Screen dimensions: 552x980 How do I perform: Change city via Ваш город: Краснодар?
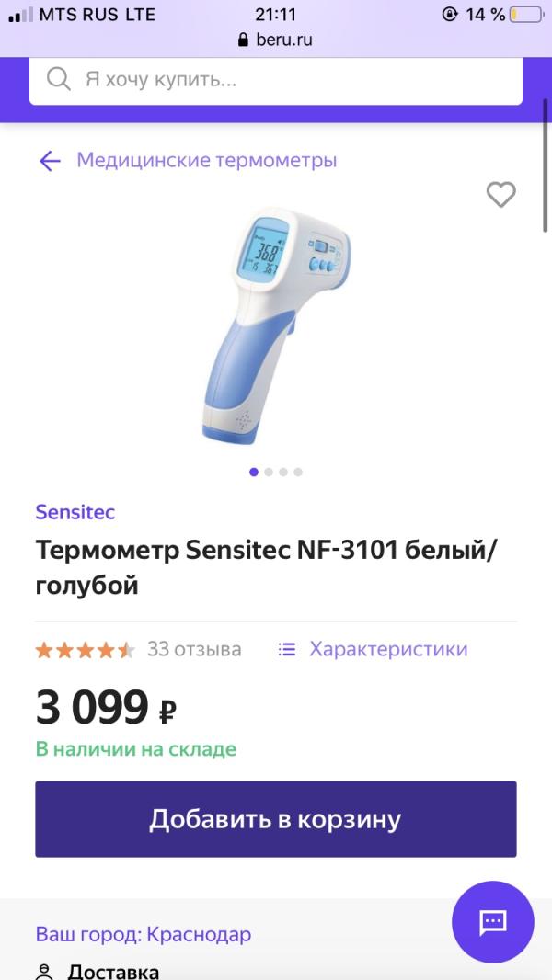(143, 934)
